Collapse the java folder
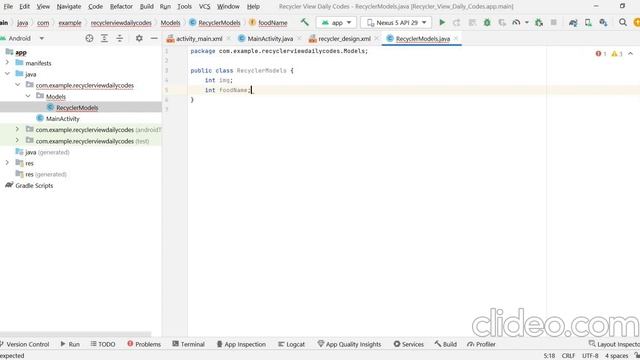This screenshot has width=640, height=360. click(7, 74)
